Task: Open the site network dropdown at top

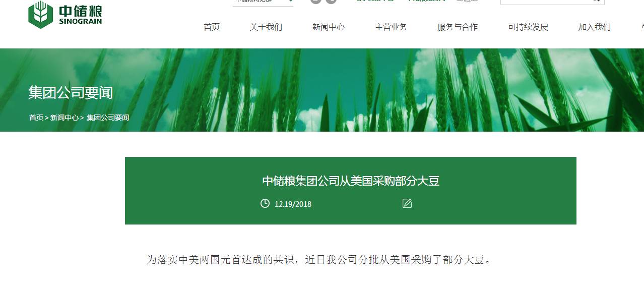Action: click(263, 2)
